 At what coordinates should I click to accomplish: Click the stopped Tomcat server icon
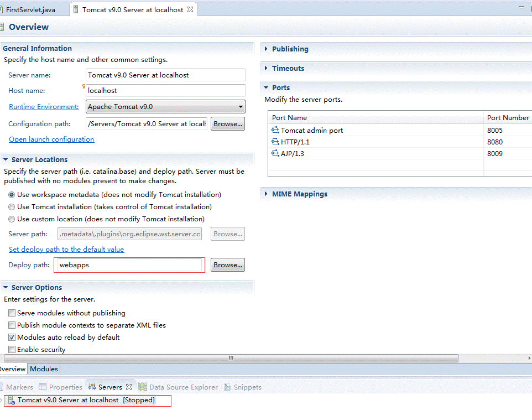[11, 400]
